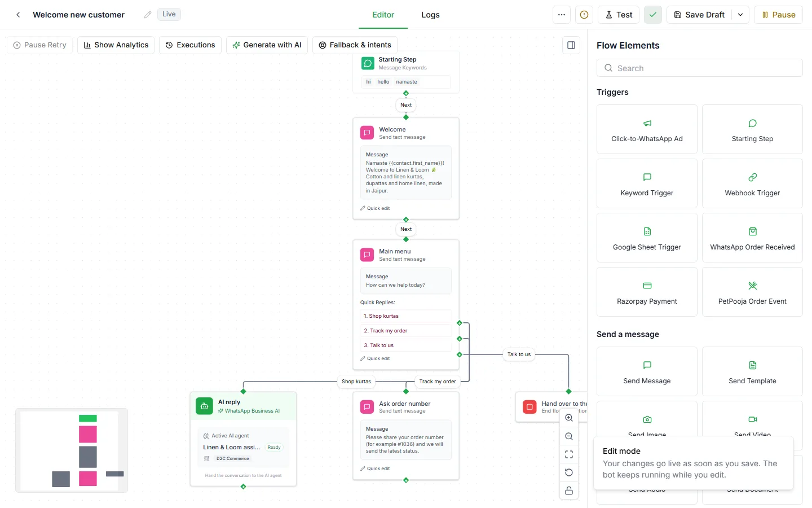
Task: Click the green checkmark validation button
Action: [653, 15]
